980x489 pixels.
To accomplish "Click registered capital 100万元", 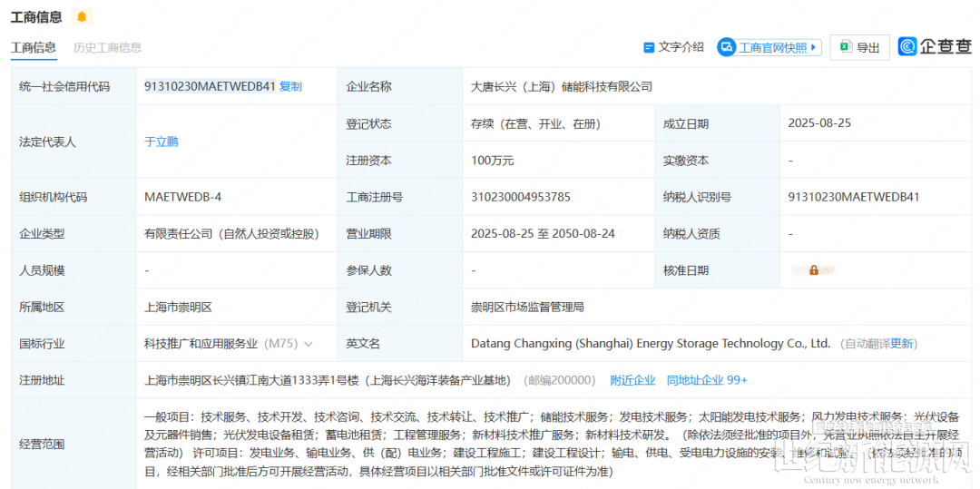I will (492, 161).
